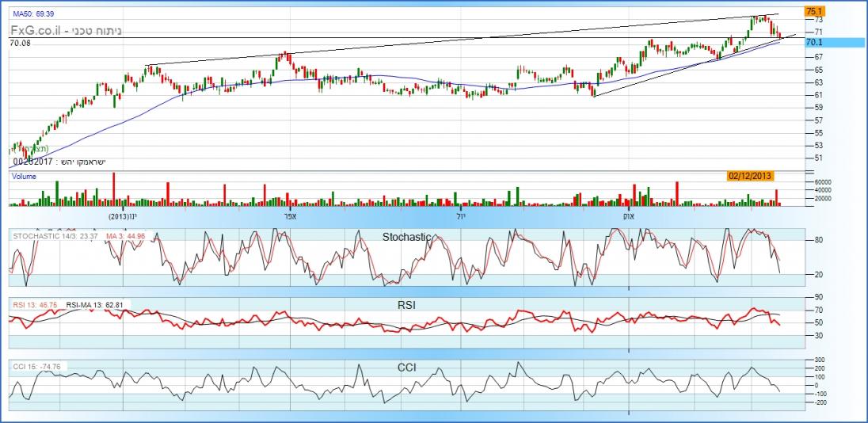Select the orange 75.1 price tag

tap(814, 12)
